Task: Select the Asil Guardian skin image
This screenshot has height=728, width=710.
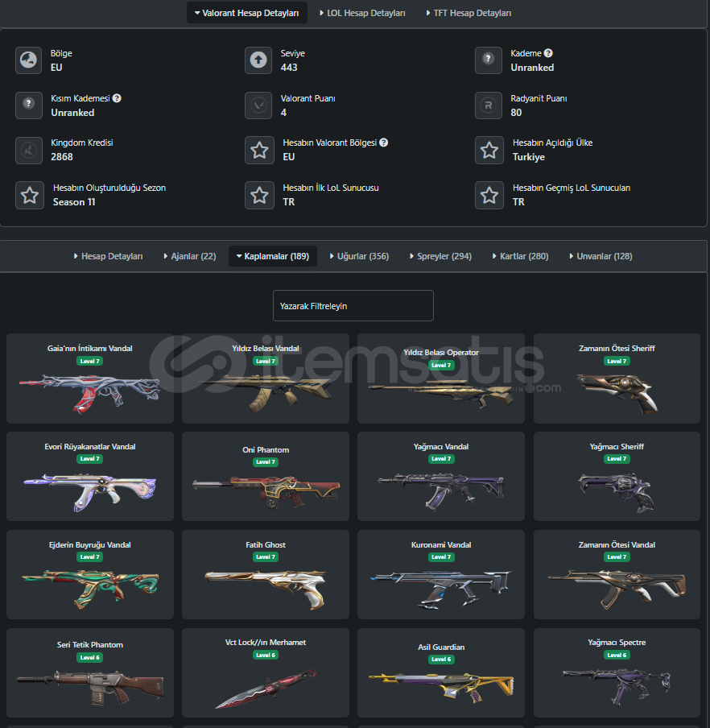Action: [441, 688]
